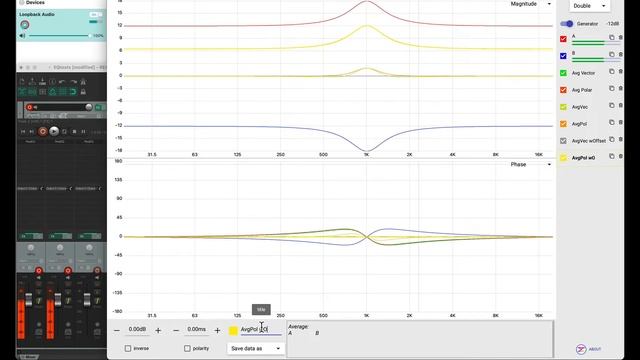Click the REAPER track volume knob
The image size is (640, 360).
point(89,107)
